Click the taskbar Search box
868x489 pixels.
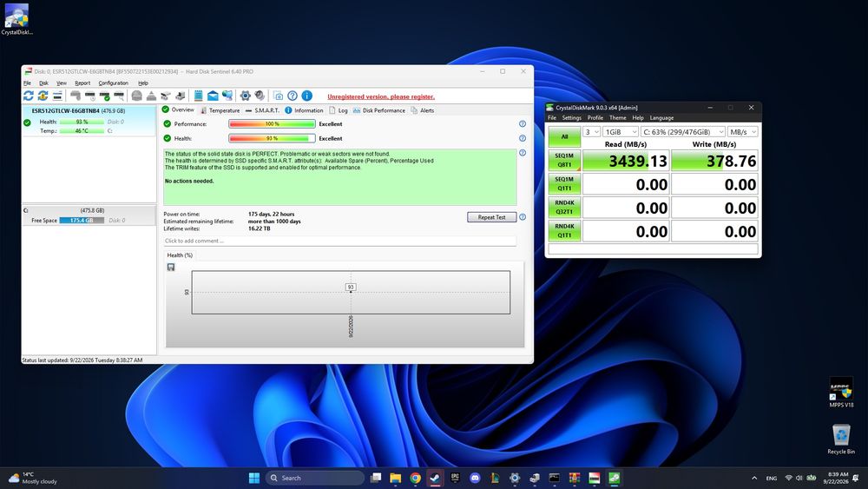(314, 478)
